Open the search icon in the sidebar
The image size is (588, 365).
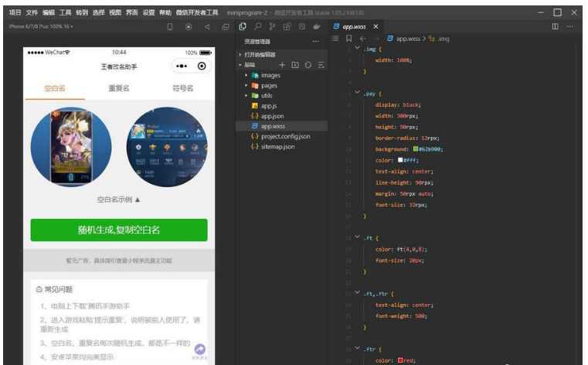coord(257,26)
